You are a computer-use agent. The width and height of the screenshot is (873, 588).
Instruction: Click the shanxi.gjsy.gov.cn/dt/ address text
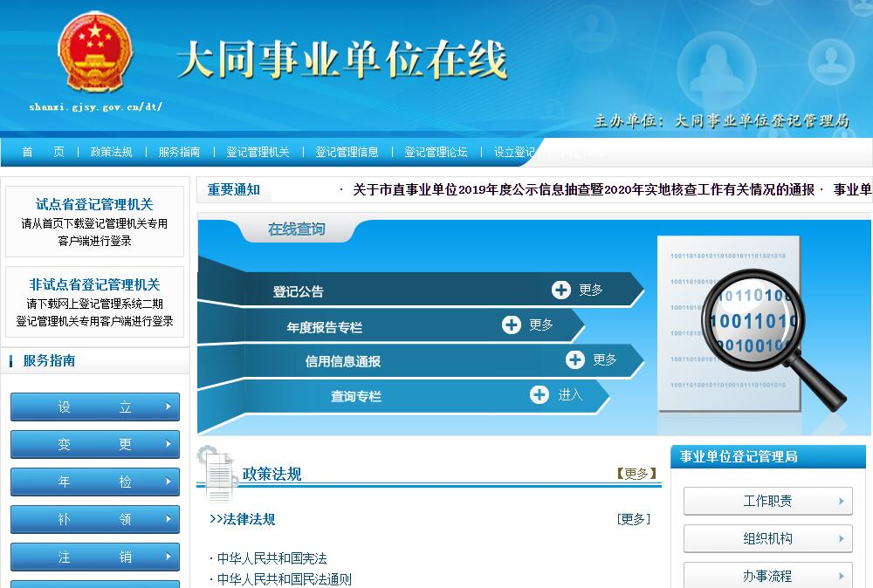point(96,106)
